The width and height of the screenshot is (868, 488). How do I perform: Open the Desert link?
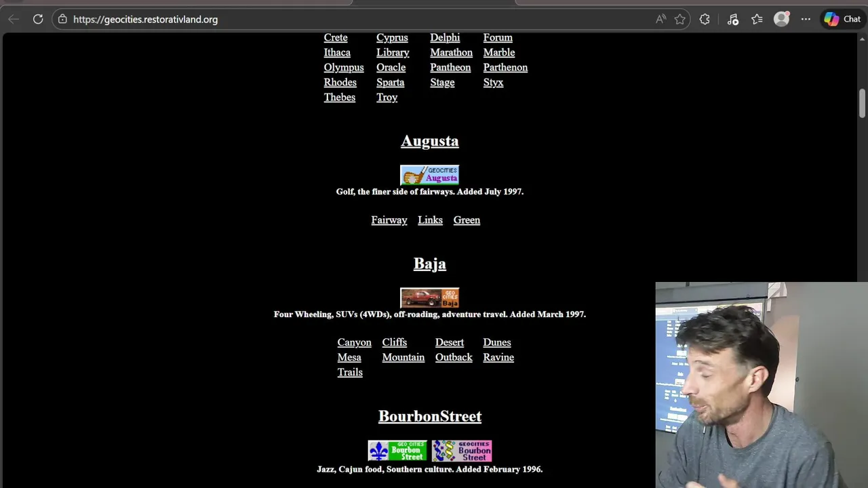click(450, 342)
